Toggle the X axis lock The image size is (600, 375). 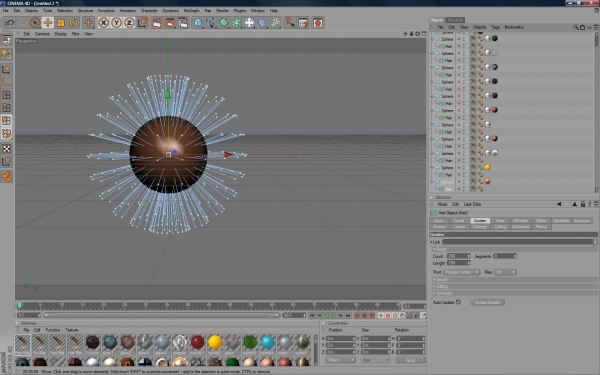[103, 23]
